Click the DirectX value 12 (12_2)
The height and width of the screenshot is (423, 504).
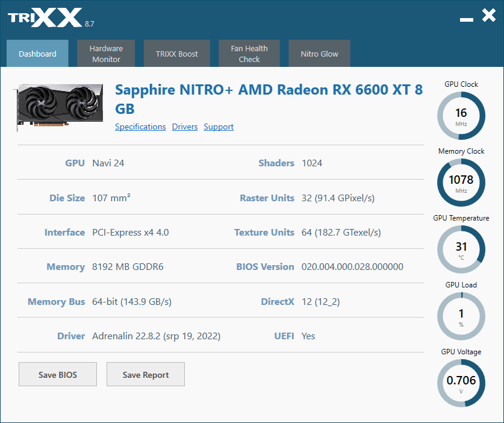click(x=320, y=301)
